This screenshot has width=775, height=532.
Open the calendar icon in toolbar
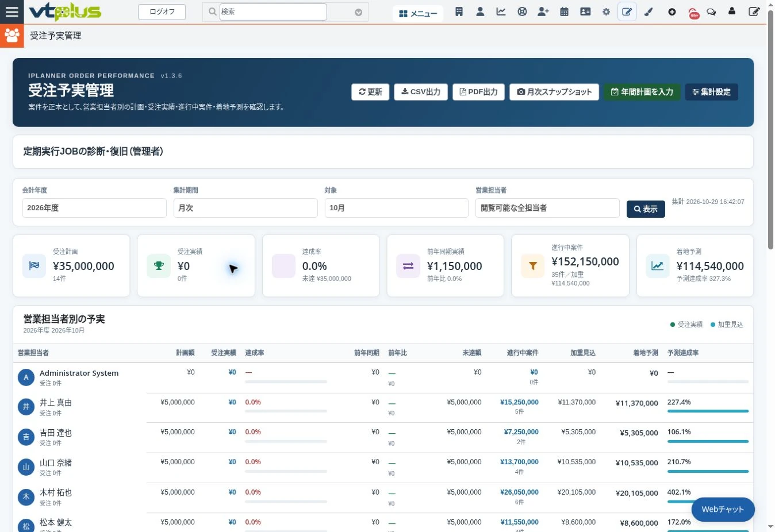564,11
